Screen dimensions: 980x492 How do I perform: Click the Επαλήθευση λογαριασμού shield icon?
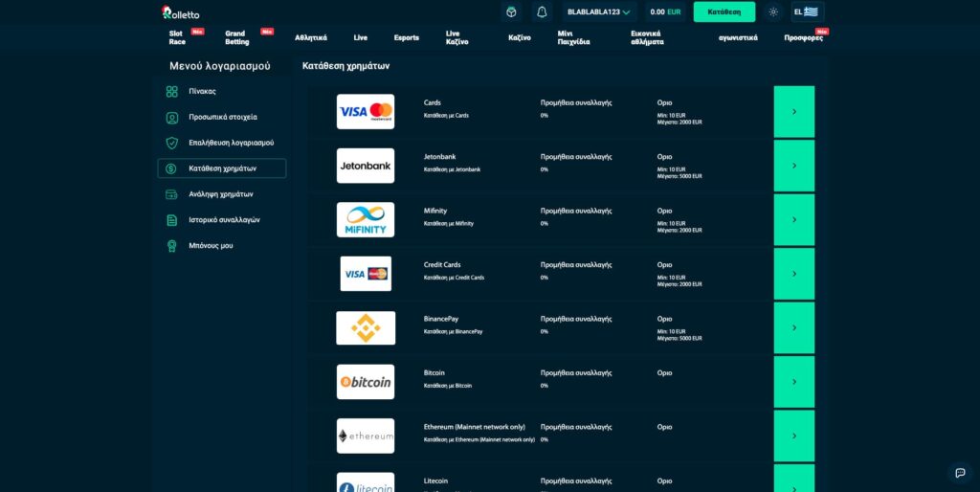tap(171, 143)
